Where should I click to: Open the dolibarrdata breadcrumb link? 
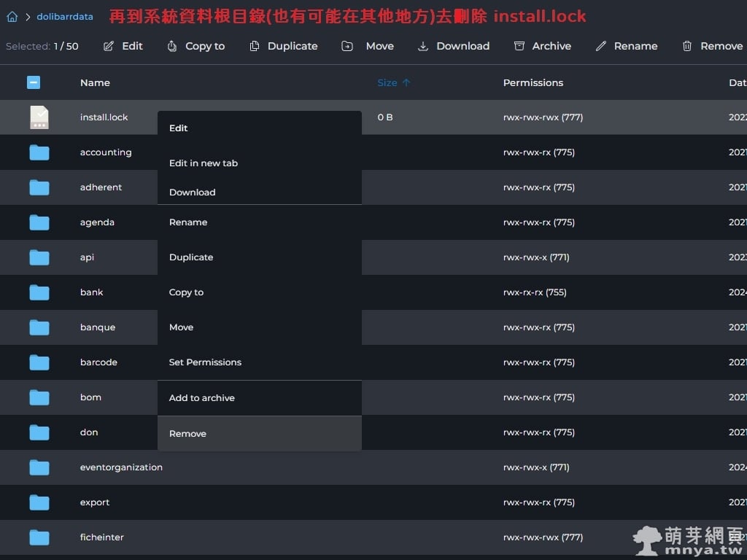click(x=65, y=17)
